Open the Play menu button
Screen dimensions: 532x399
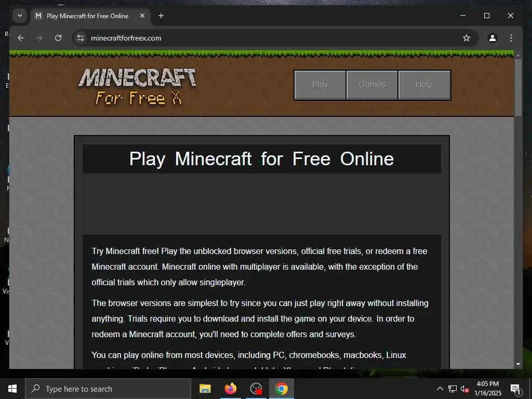(x=320, y=85)
